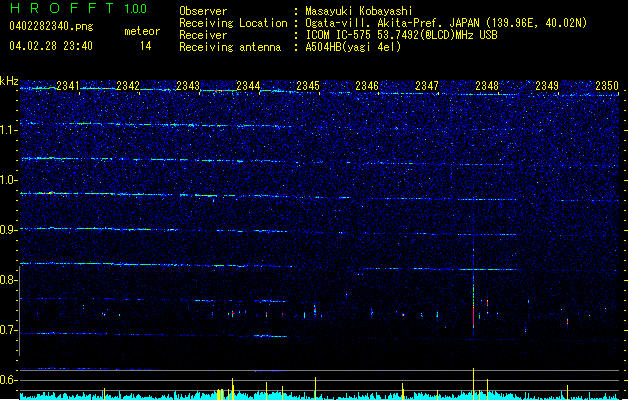Click the 0.9 kHz axis label
Viewport: 629px width, 400px height.
coord(9,230)
